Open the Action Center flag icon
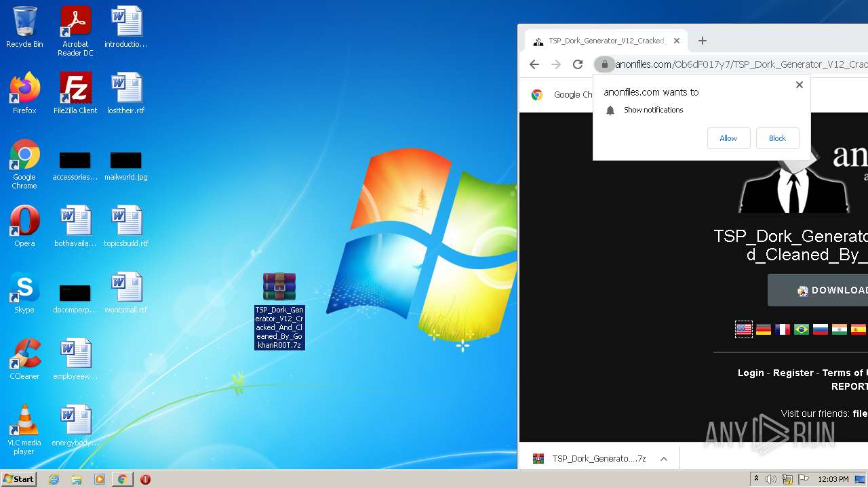Screen dimensions: 868x488 point(803,479)
